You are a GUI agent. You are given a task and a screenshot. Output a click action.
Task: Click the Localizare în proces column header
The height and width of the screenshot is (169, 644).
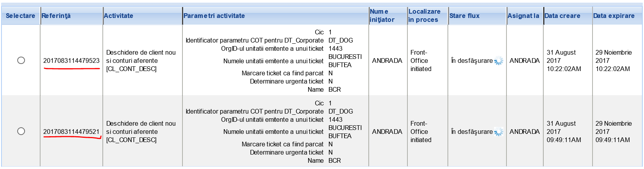(x=424, y=16)
